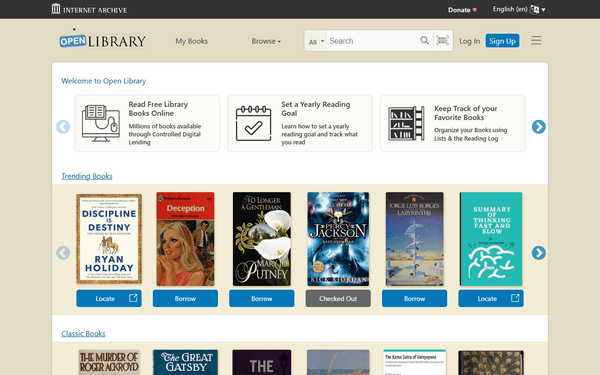
Task: Click the calendar checkmark icon
Action: (x=253, y=123)
